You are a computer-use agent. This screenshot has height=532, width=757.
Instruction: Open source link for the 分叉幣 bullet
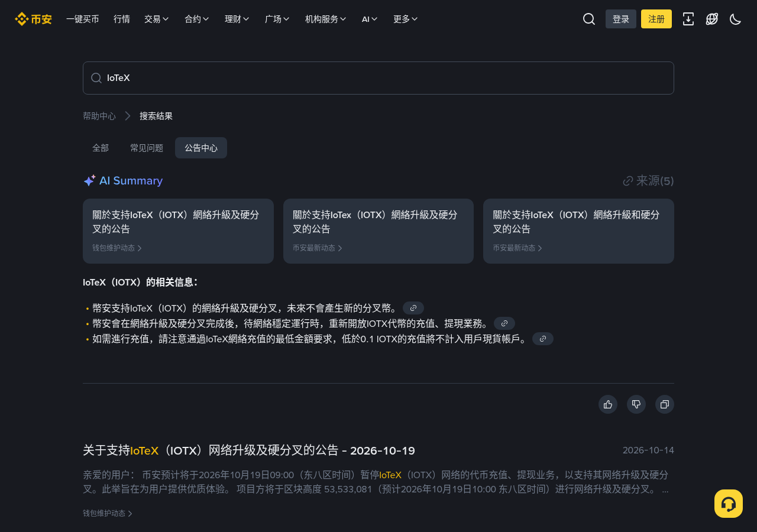point(413,308)
